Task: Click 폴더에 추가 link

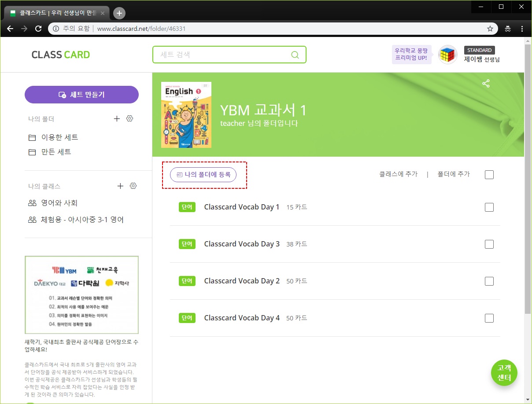Action: (x=454, y=174)
